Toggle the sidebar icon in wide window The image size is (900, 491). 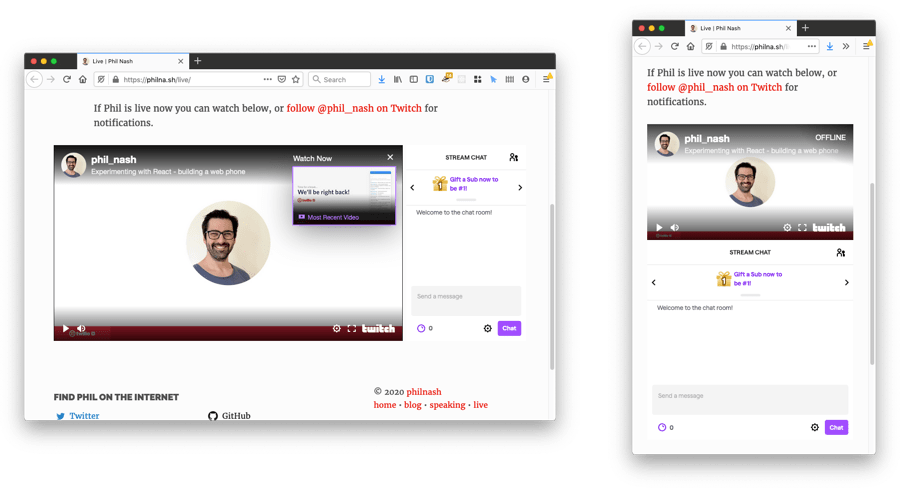(x=413, y=79)
